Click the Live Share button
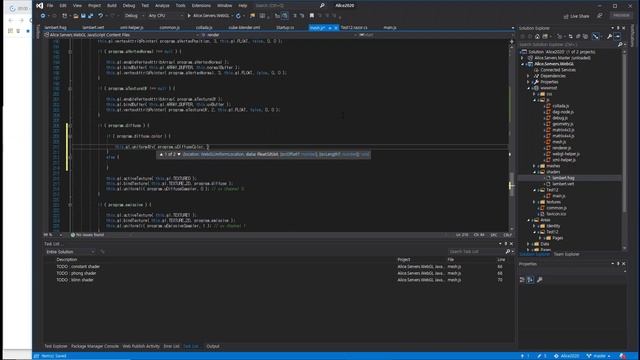The image size is (640, 360). 576,16
